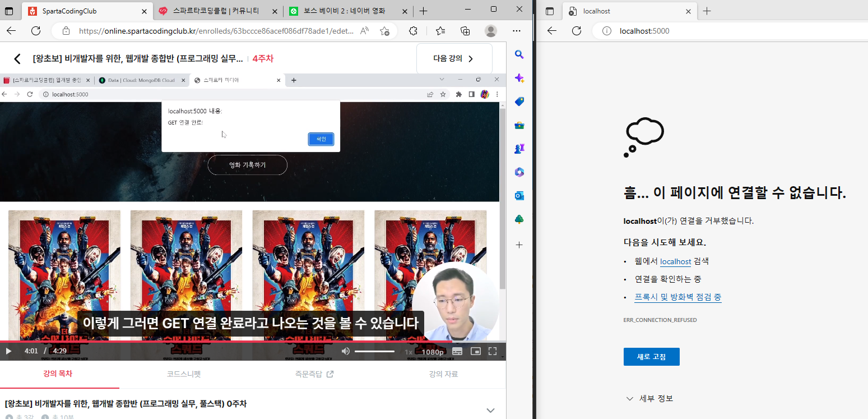
Task: Open the profile avatar in left window
Action: click(x=491, y=31)
